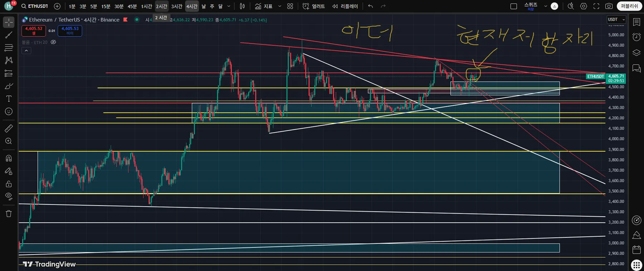This screenshot has width=644, height=271.
Task: Select the trend line drawing tool
Action: coord(9,35)
